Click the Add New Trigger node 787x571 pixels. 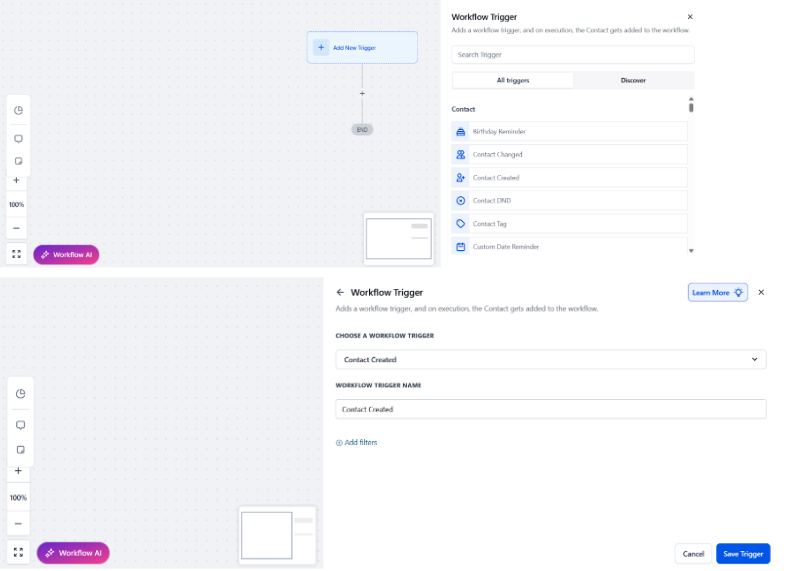pyautogui.click(x=362, y=47)
